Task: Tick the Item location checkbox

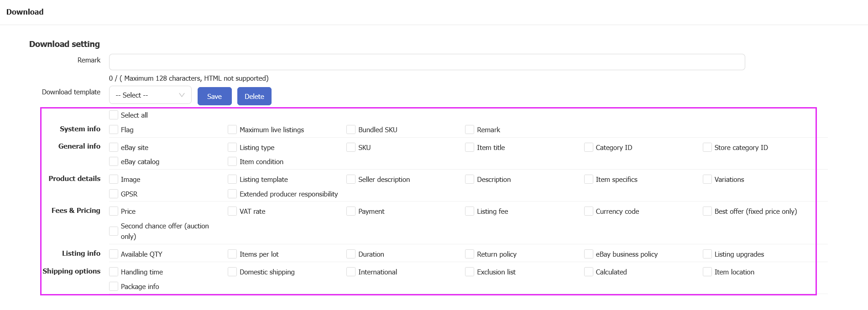Action: [x=707, y=272]
